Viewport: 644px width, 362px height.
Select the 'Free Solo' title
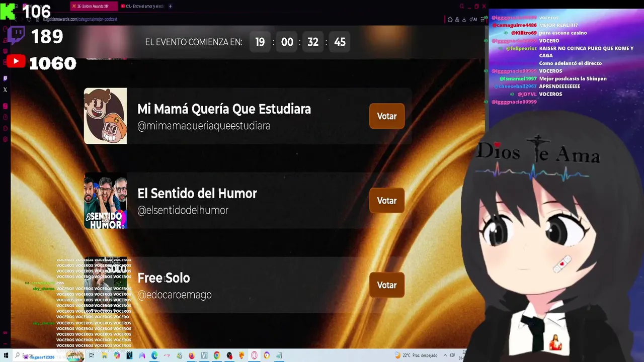coord(164,278)
